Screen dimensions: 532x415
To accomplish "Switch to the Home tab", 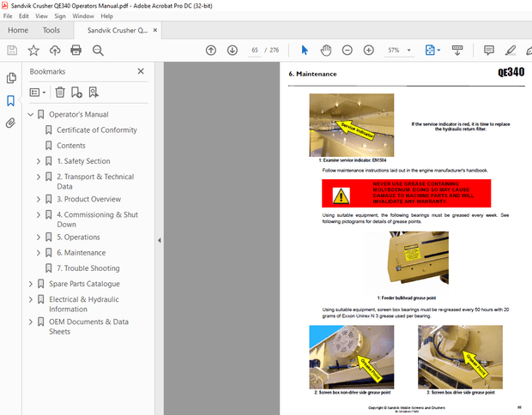I will [x=18, y=30].
